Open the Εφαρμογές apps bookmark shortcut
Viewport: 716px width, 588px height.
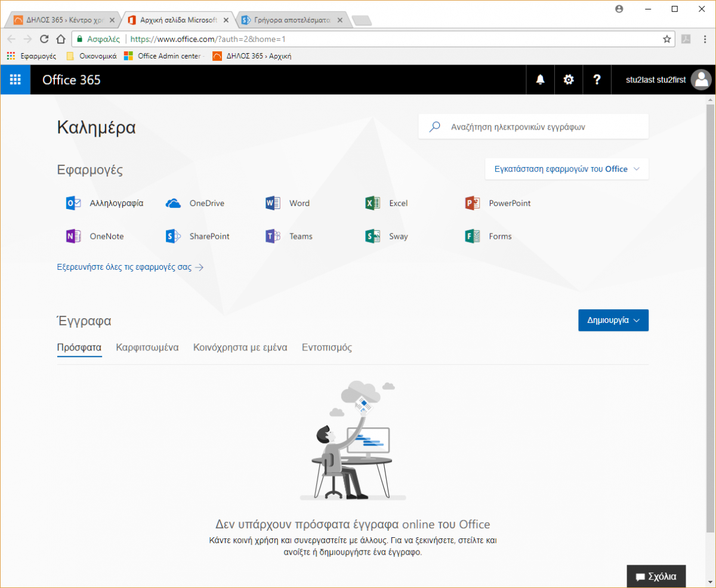(32, 56)
